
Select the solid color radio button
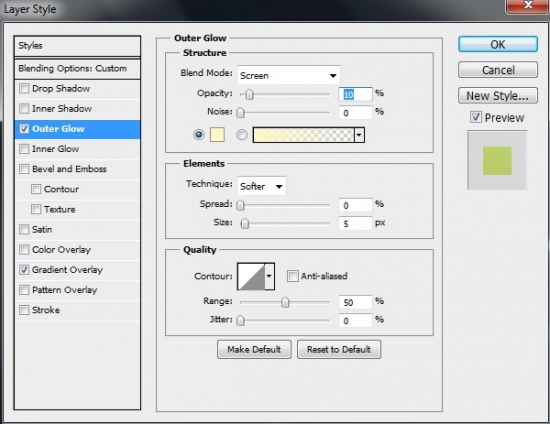[199, 135]
